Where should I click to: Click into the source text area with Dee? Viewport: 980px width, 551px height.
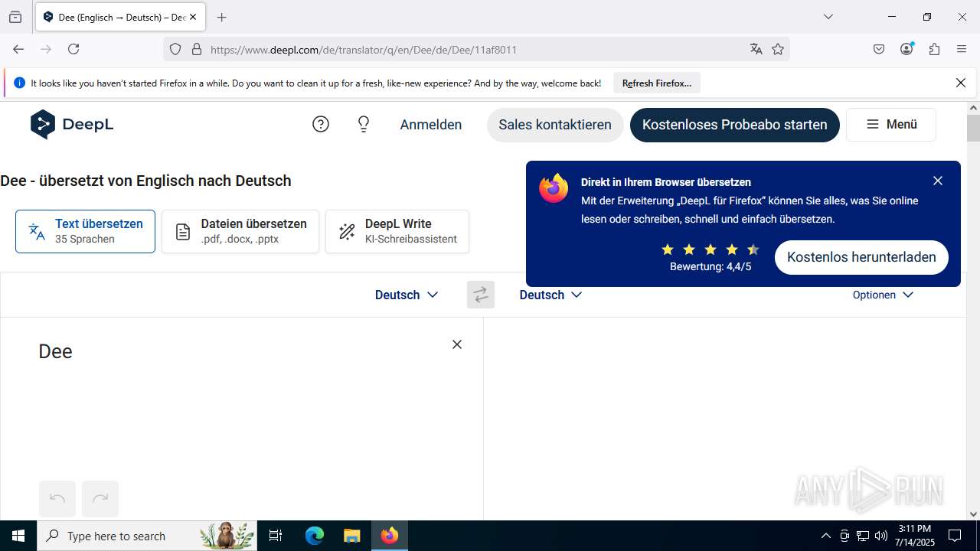coord(242,398)
